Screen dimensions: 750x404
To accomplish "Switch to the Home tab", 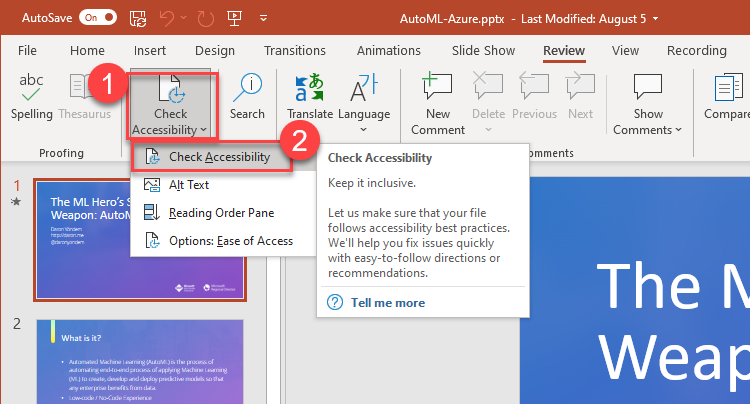I will pyautogui.click(x=87, y=50).
